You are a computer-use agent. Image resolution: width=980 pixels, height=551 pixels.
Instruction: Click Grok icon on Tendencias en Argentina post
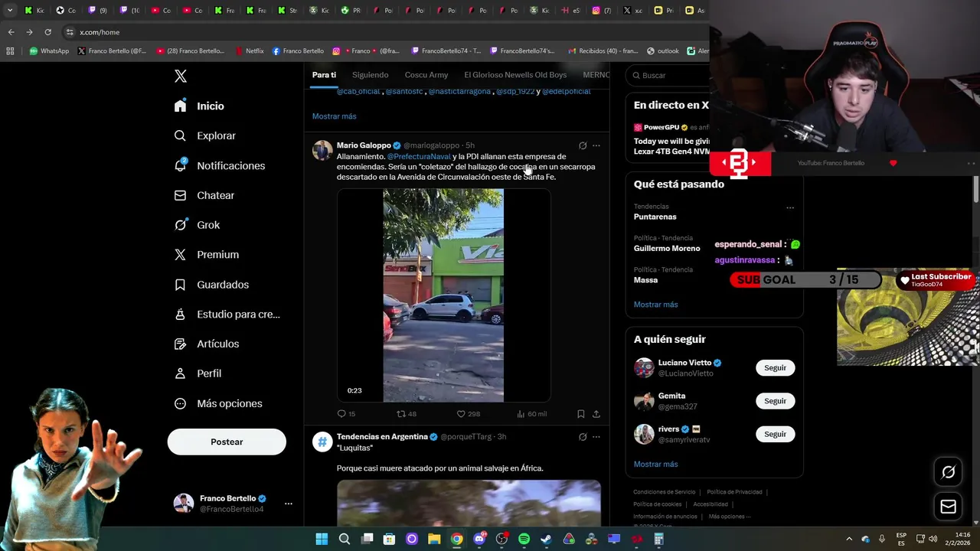(583, 437)
